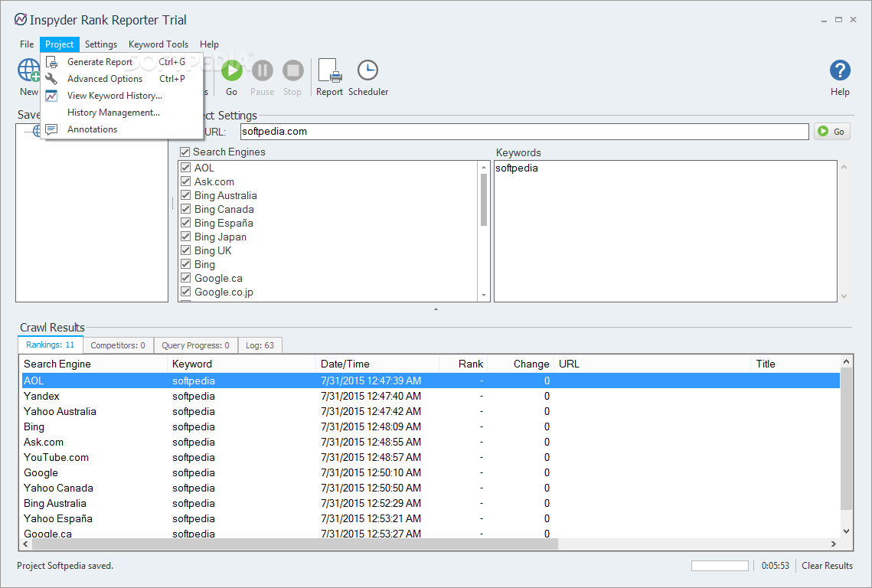Open the Settings menu
The width and height of the screenshot is (872, 588).
[x=100, y=44]
